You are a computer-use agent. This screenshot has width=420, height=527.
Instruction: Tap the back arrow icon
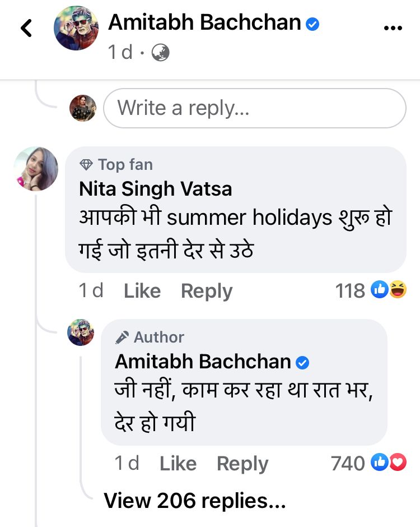click(x=26, y=28)
